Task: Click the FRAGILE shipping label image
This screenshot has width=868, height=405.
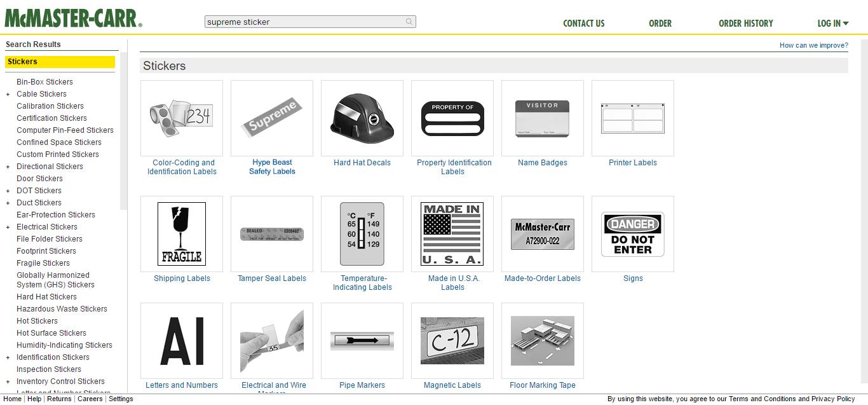Action: pos(181,233)
